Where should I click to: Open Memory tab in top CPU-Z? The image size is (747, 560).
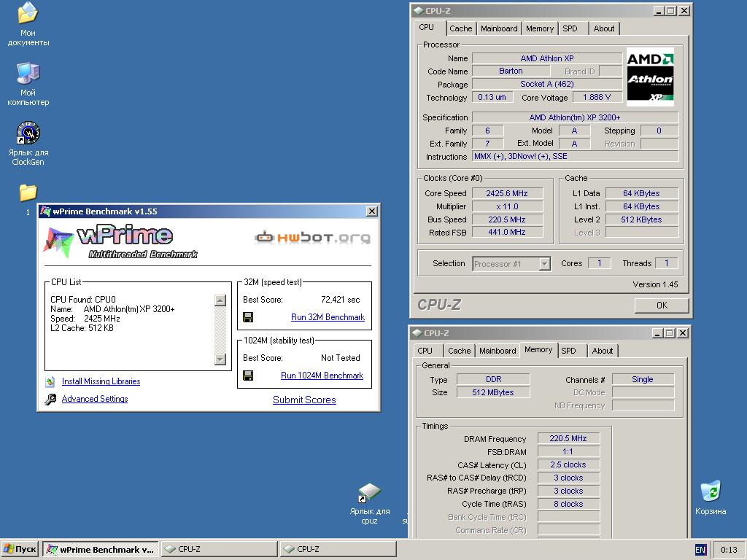pos(539,28)
